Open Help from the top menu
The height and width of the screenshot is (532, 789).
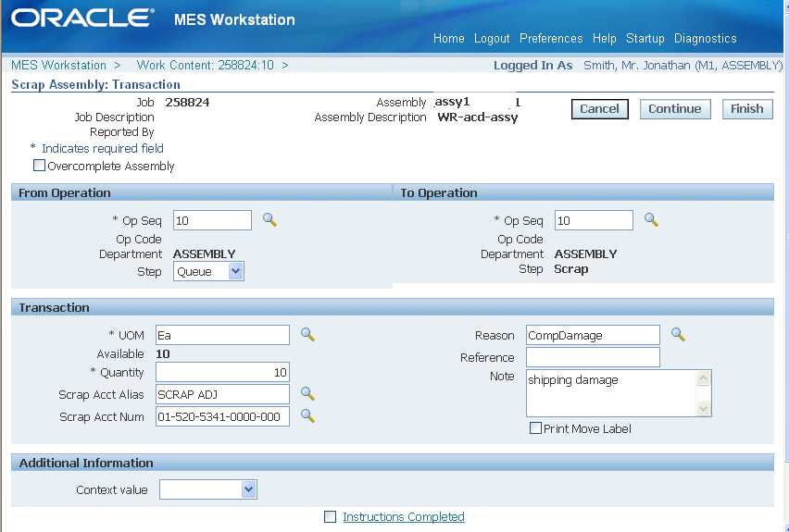coord(605,39)
